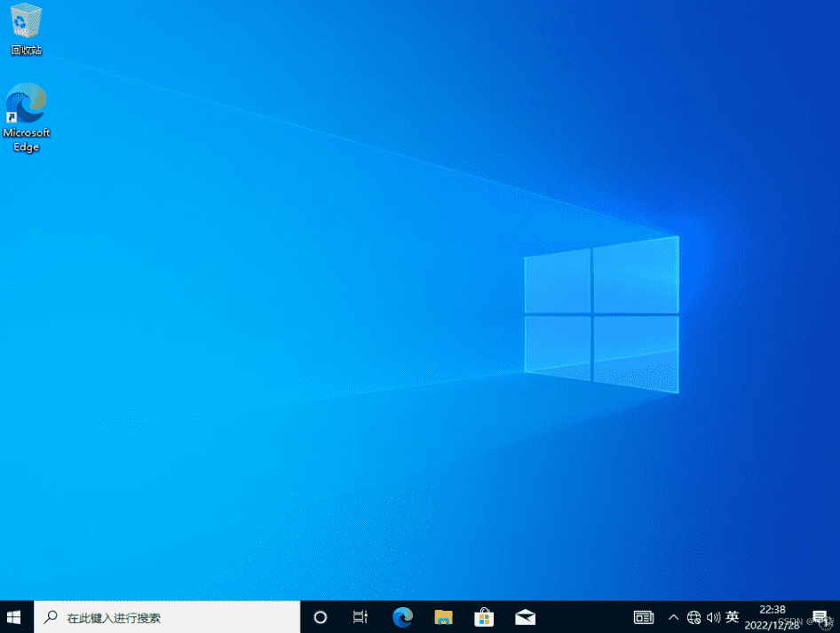
Task: Open the network status tray icon
Action: [693, 617]
